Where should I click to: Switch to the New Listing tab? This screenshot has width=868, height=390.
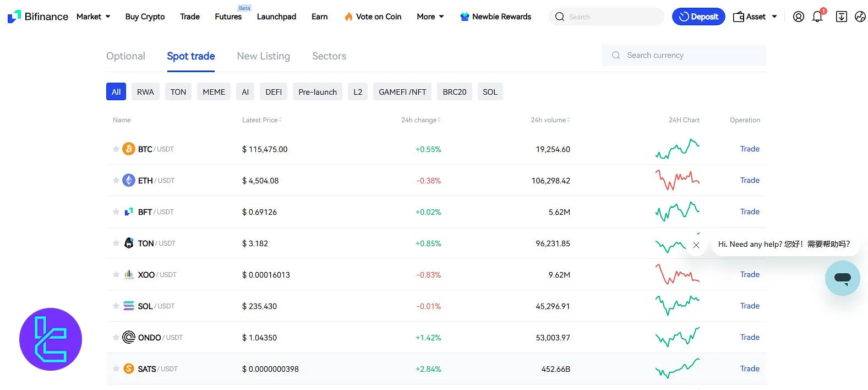263,56
